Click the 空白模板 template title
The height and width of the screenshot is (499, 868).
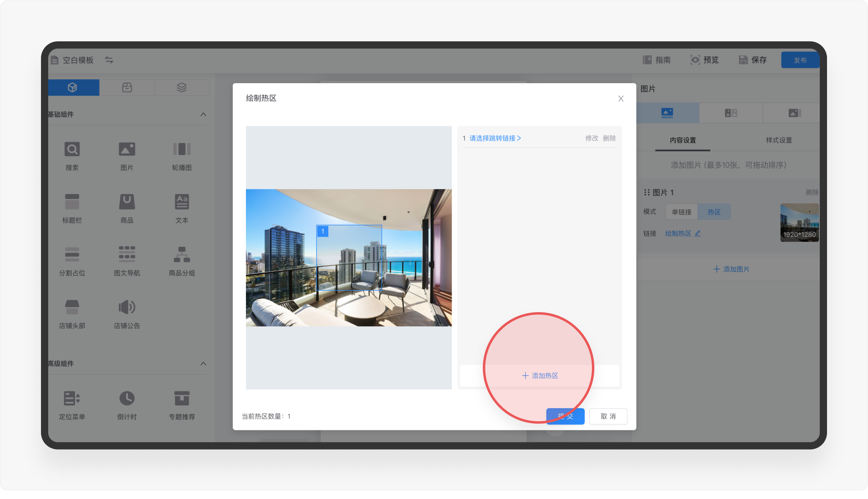tap(78, 60)
